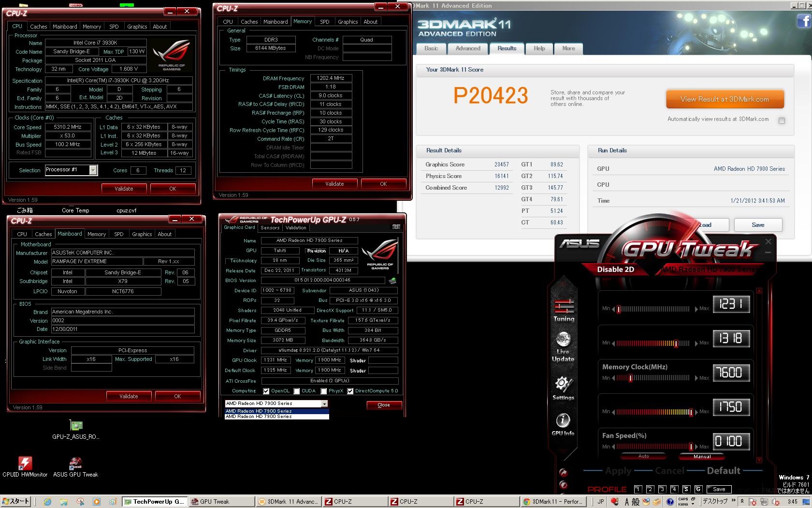Switch to 3DMark 11 Advanced taskbar button
812x508 pixels.
(288, 502)
